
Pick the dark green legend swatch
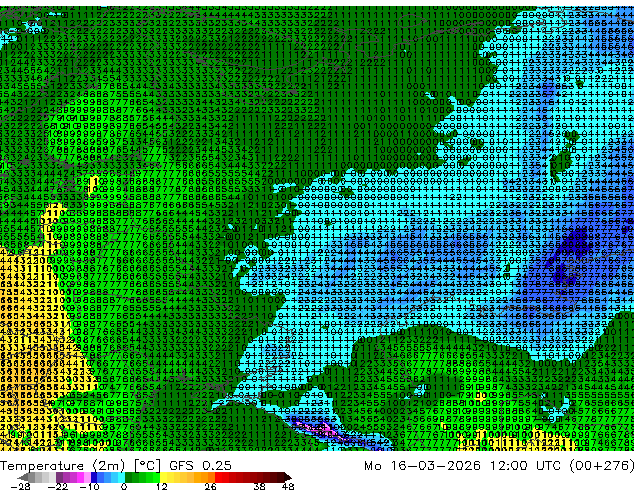(x=128, y=477)
